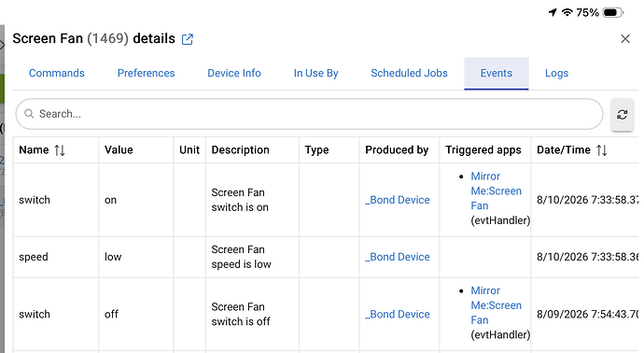Image resolution: width=644 pixels, height=353 pixels.
Task: Go to the Device Info tab
Action: click(x=234, y=73)
